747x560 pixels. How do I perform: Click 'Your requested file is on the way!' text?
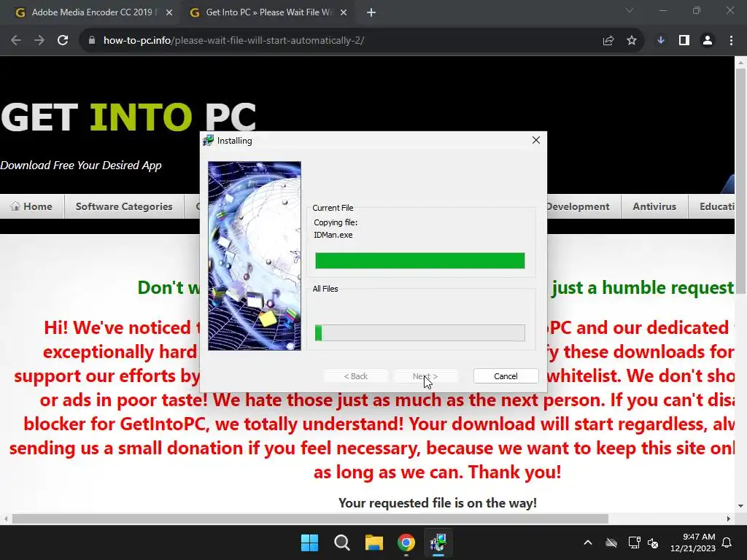tap(438, 503)
